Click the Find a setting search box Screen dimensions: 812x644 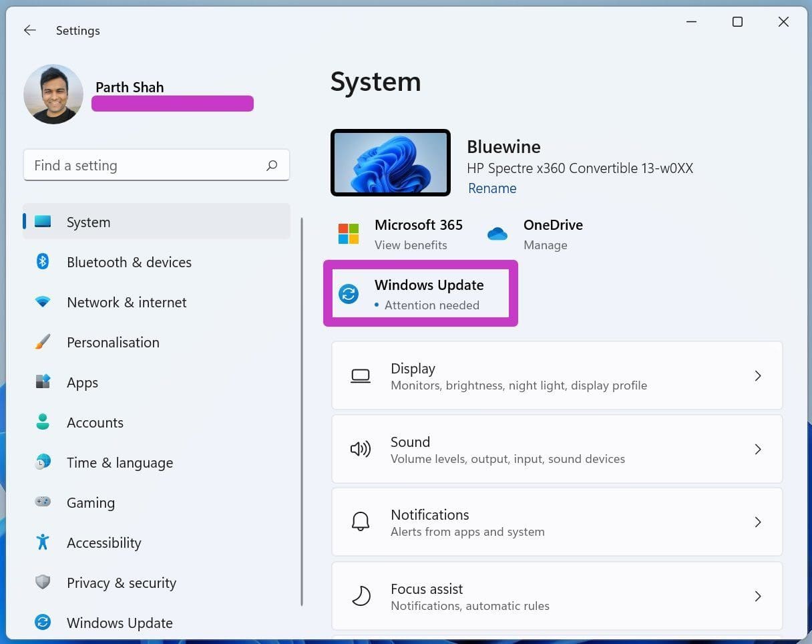pyautogui.click(x=156, y=165)
